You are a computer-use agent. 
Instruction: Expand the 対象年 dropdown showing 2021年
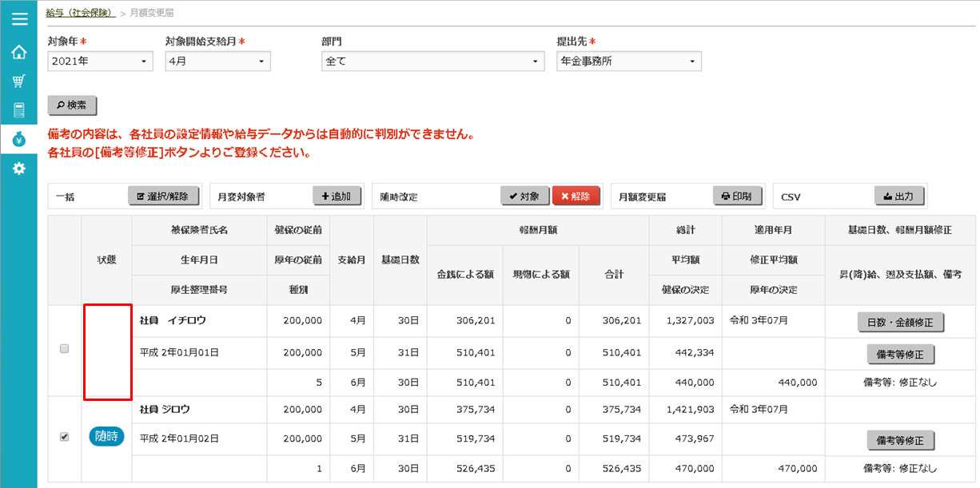[x=100, y=61]
